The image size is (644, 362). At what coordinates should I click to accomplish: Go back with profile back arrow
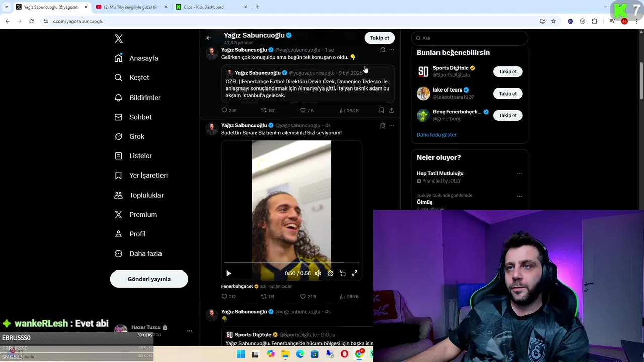(x=209, y=38)
